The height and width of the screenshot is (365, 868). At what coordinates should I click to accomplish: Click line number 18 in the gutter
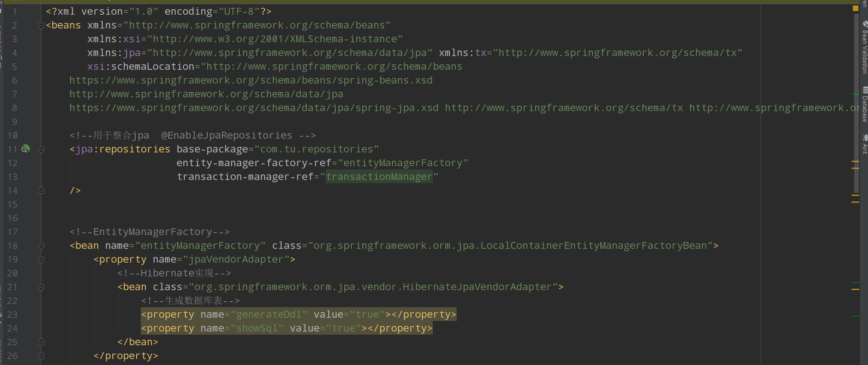(12, 246)
